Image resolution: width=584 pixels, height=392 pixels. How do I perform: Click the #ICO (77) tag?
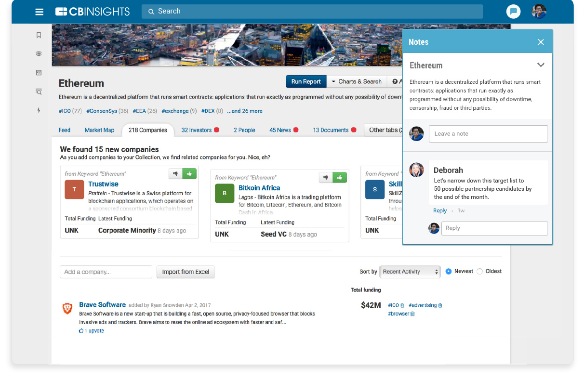pyautogui.click(x=70, y=111)
